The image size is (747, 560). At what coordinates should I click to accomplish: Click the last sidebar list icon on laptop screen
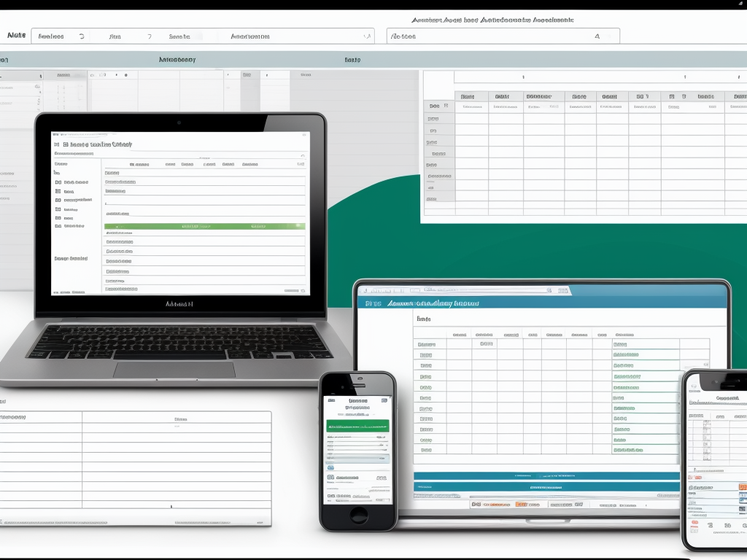point(57,226)
